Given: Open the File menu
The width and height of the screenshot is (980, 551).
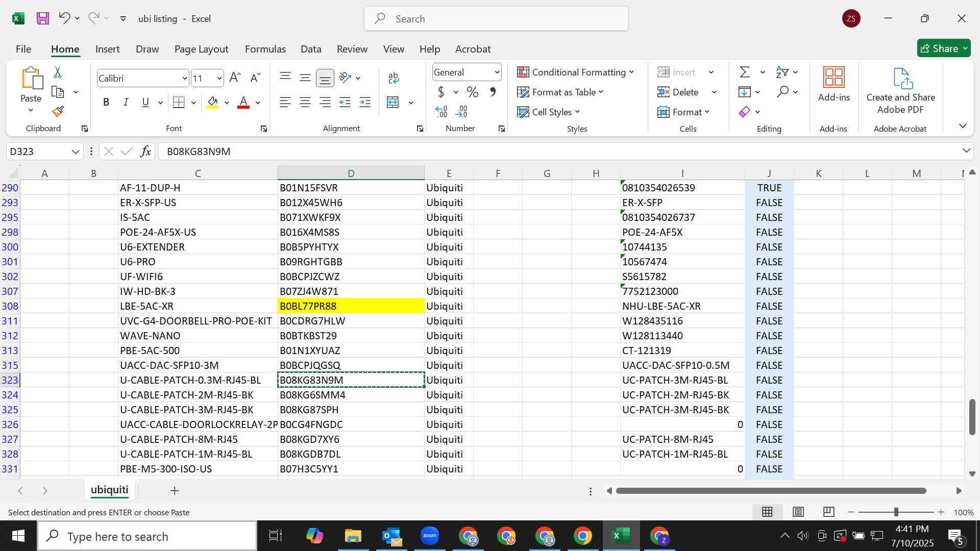Looking at the screenshot, I should pyautogui.click(x=23, y=49).
